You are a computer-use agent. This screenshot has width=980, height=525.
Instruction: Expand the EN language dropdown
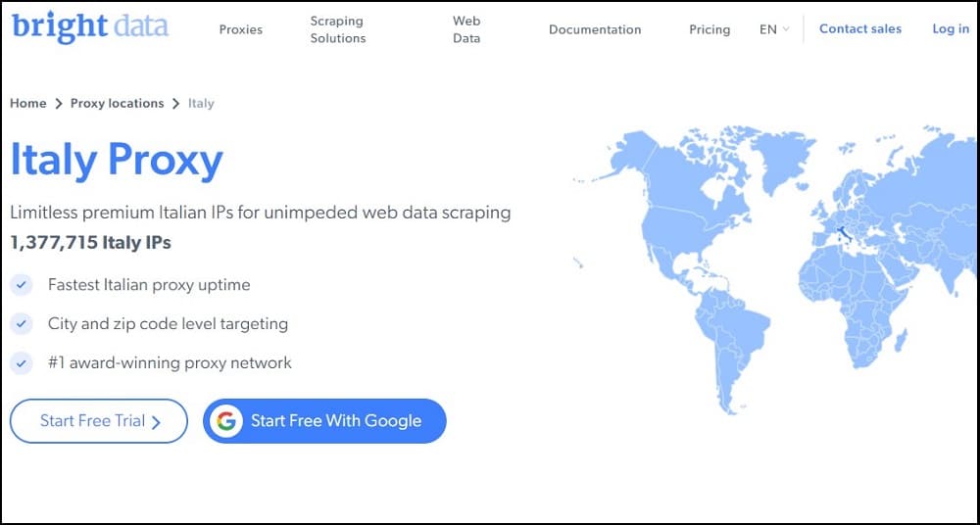click(774, 29)
